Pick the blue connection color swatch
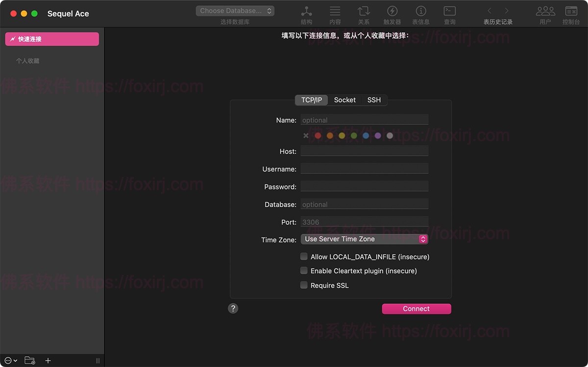This screenshot has width=588, height=367. pyautogui.click(x=366, y=135)
